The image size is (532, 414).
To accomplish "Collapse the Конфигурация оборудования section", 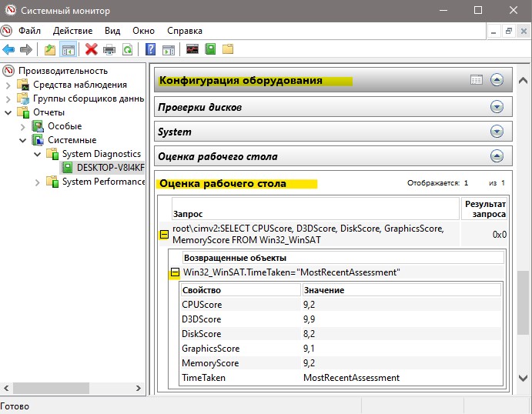I will pyautogui.click(x=497, y=80).
